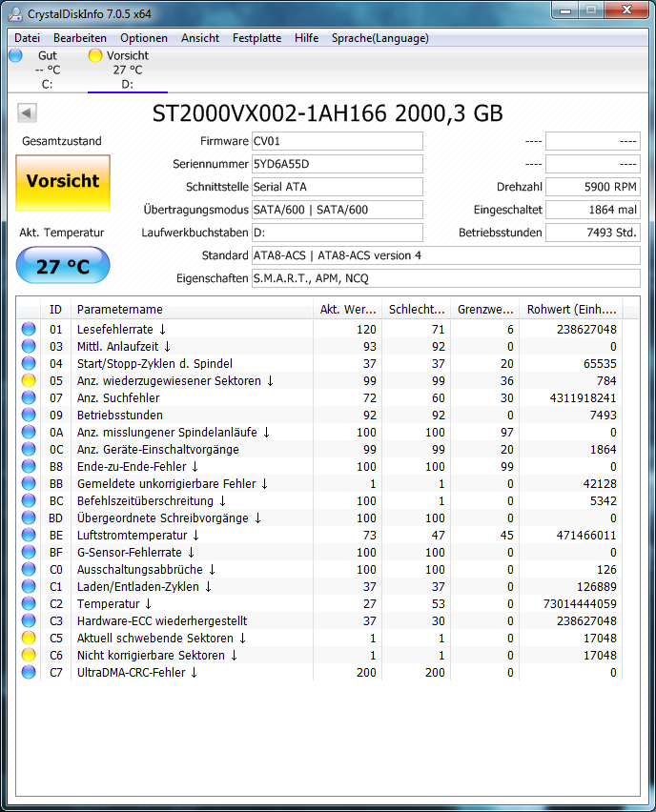This screenshot has height=812, width=656.
Task: Open the Bearbeiten menu
Action: click(80, 38)
